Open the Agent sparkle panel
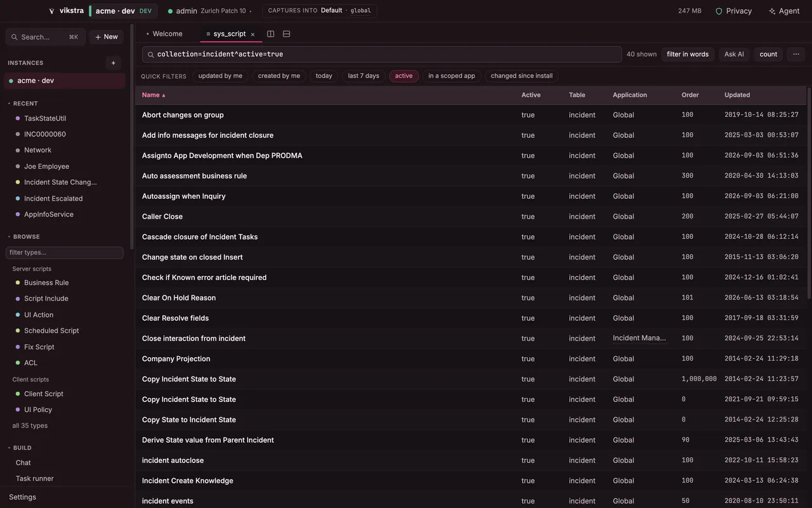Viewport: 812px width, 508px height. tap(784, 11)
